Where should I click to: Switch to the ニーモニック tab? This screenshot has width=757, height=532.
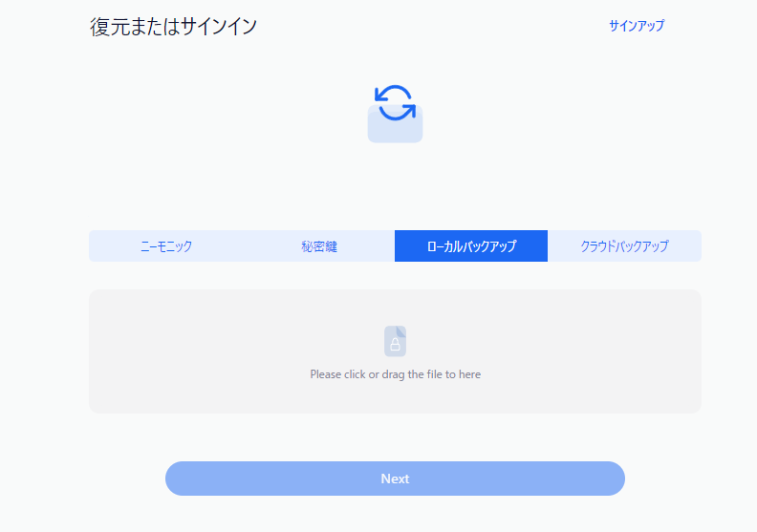165,246
